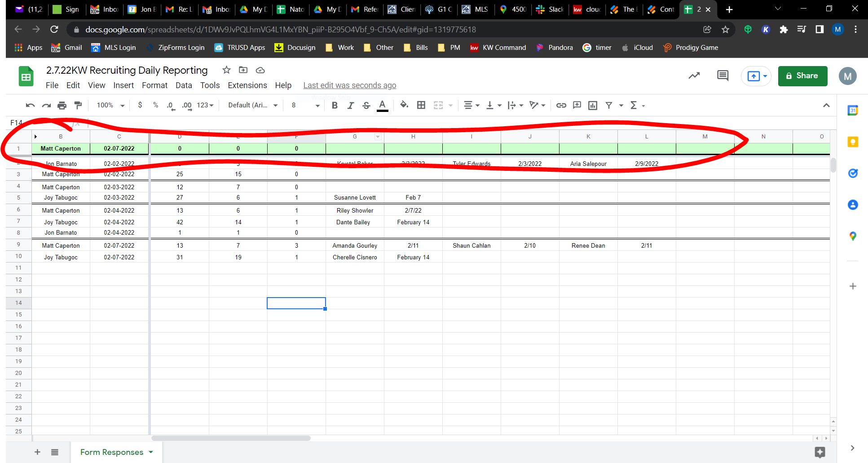The image size is (868, 463).
Task: Click the Fill color icon
Action: (404, 105)
